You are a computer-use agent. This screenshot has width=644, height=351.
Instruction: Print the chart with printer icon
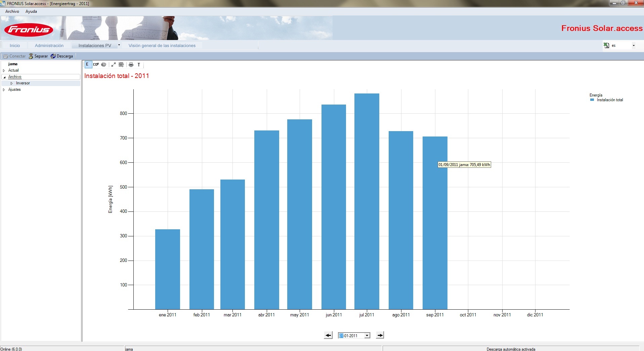tap(131, 65)
